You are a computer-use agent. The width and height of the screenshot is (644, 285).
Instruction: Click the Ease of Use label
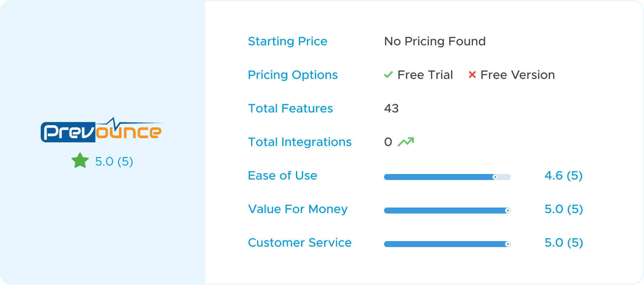click(283, 176)
